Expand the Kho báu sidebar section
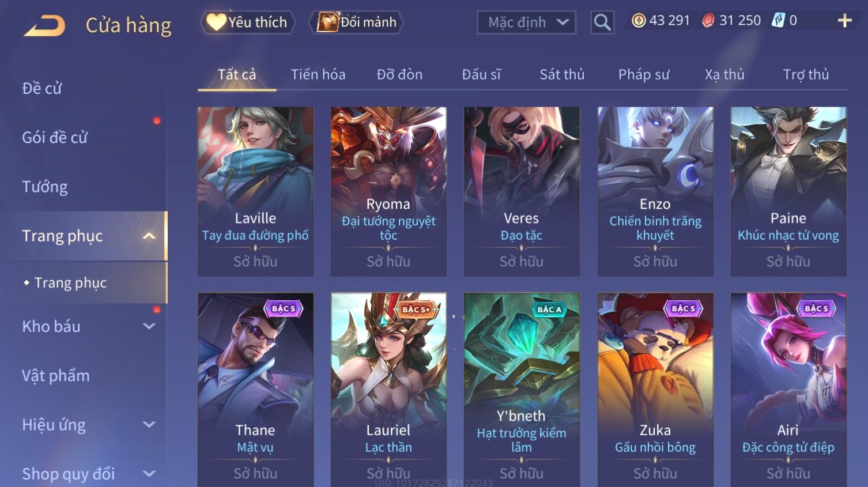Image resolution: width=868 pixels, height=487 pixels. pyautogui.click(x=149, y=326)
